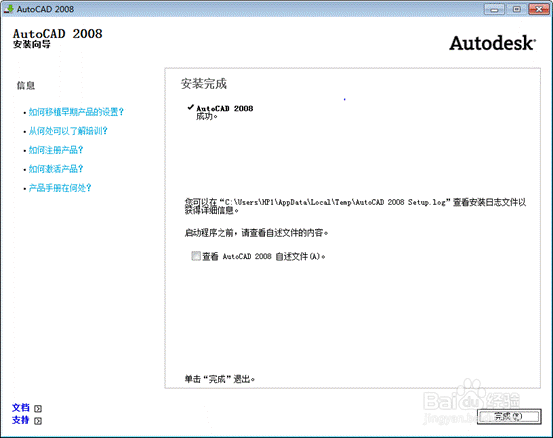
Task: Click the 信息 sidebar heading
Action: point(26,85)
